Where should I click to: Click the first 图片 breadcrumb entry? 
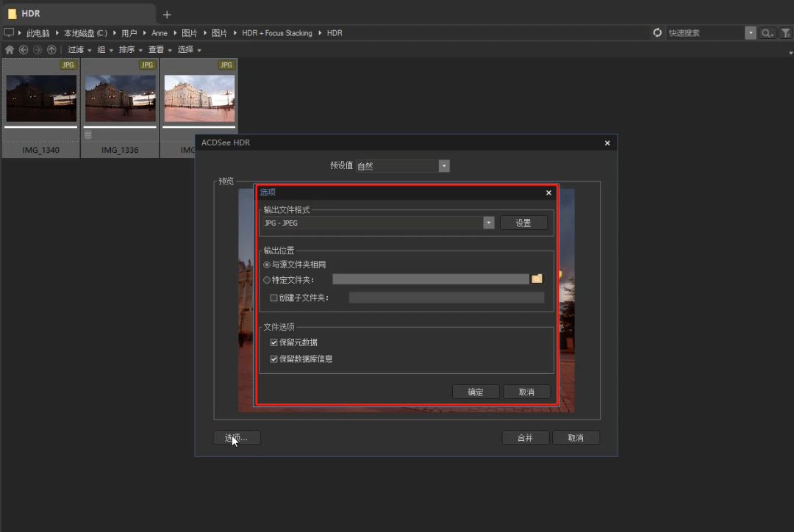tap(190, 33)
